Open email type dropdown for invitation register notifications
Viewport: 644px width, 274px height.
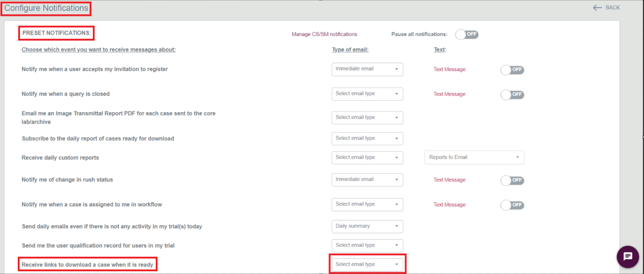click(367, 69)
